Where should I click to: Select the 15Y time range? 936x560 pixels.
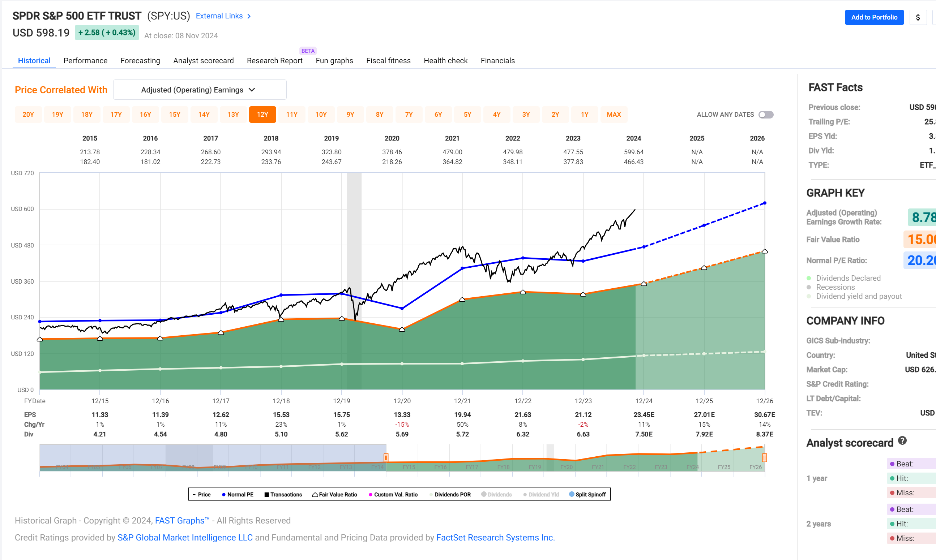[x=175, y=115]
